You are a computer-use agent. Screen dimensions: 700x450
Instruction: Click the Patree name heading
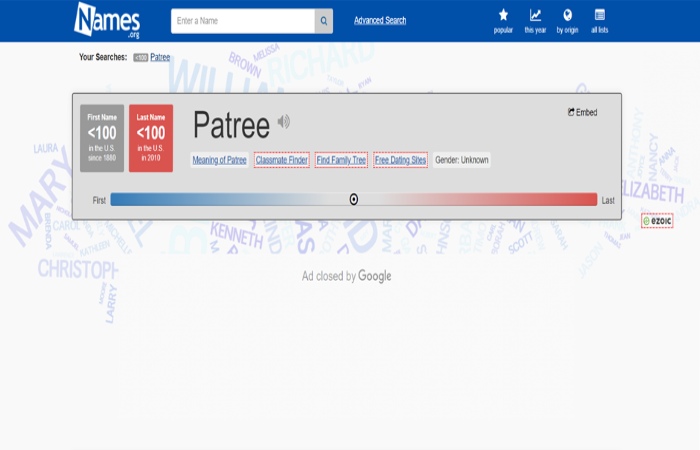click(x=231, y=125)
